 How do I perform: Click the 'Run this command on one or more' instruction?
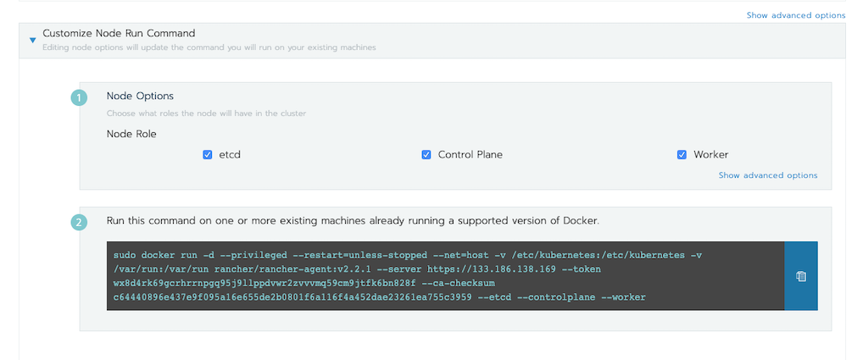click(x=353, y=220)
